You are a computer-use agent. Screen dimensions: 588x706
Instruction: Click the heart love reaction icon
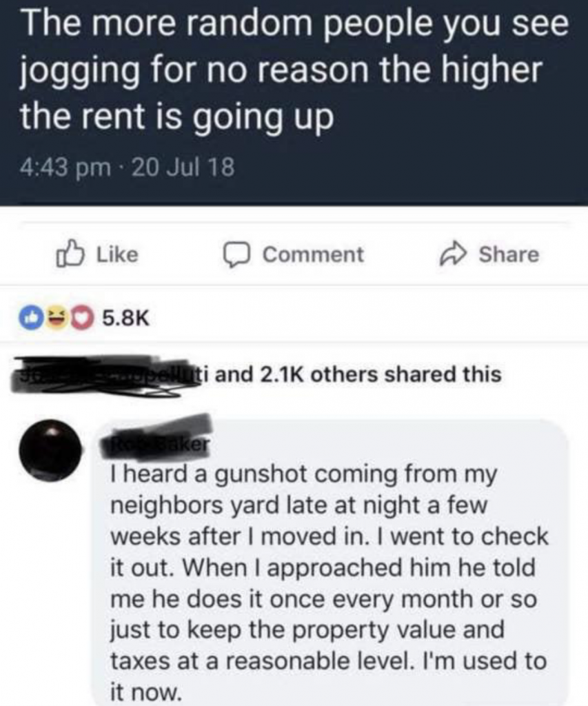(80, 319)
